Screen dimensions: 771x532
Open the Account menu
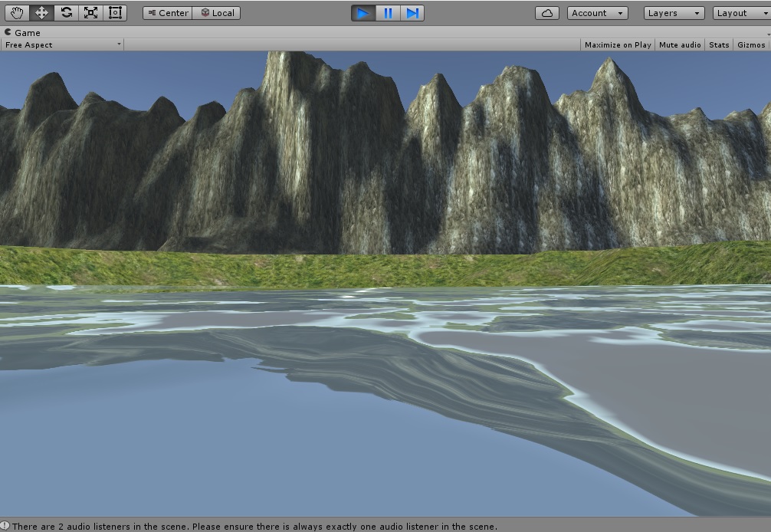coord(597,12)
